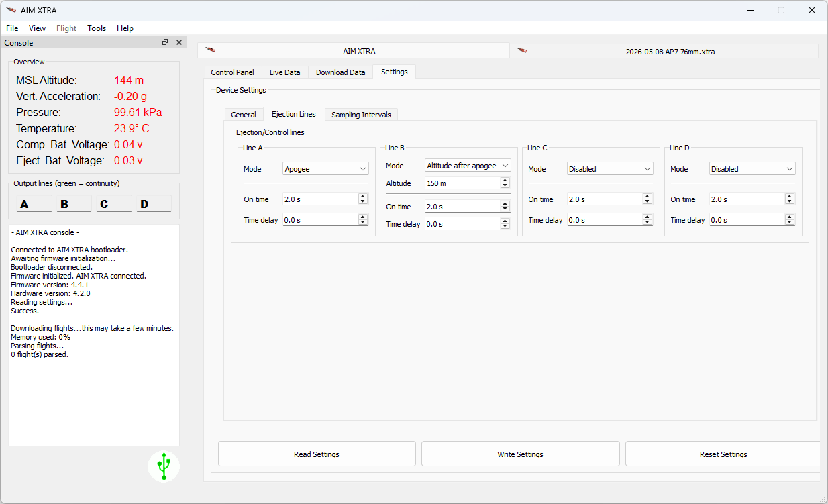Click Line B Altitude stepper arrows
This screenshot has height=504, width=828.
point(505,183)
